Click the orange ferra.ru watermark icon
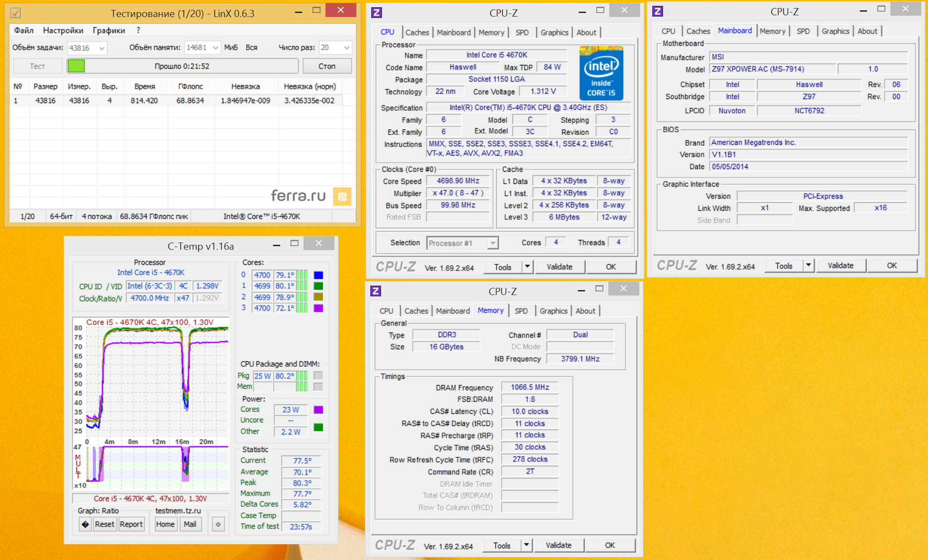The image size is (928, 560). click(x=342, y=196)
